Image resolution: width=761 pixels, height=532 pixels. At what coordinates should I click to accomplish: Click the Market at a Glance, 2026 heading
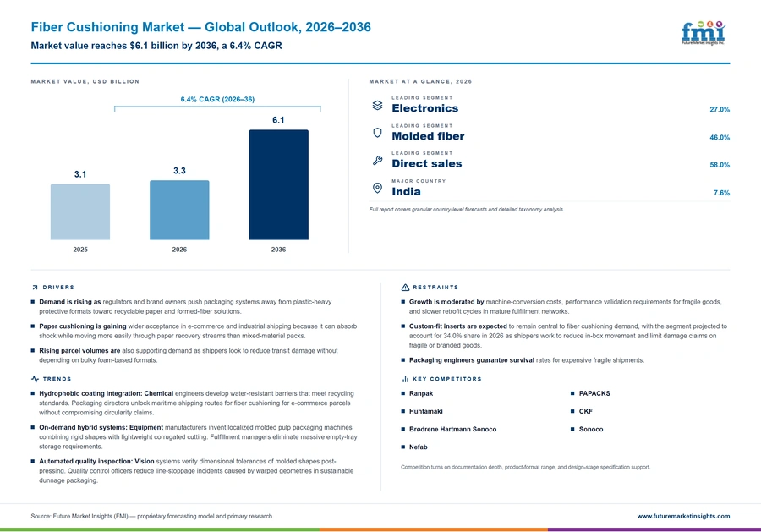(x=420, y=81)
